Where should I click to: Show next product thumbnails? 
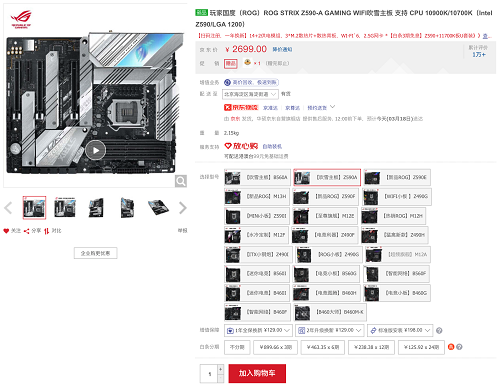(x=182, y=208)
